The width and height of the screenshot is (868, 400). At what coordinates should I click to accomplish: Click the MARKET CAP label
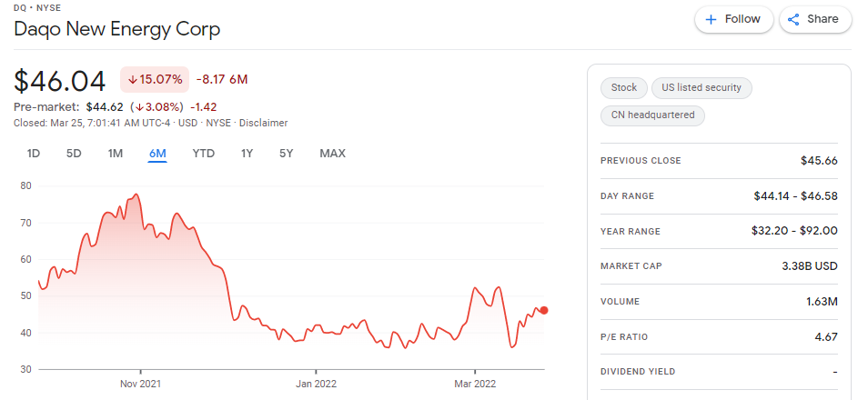[631, 266]
